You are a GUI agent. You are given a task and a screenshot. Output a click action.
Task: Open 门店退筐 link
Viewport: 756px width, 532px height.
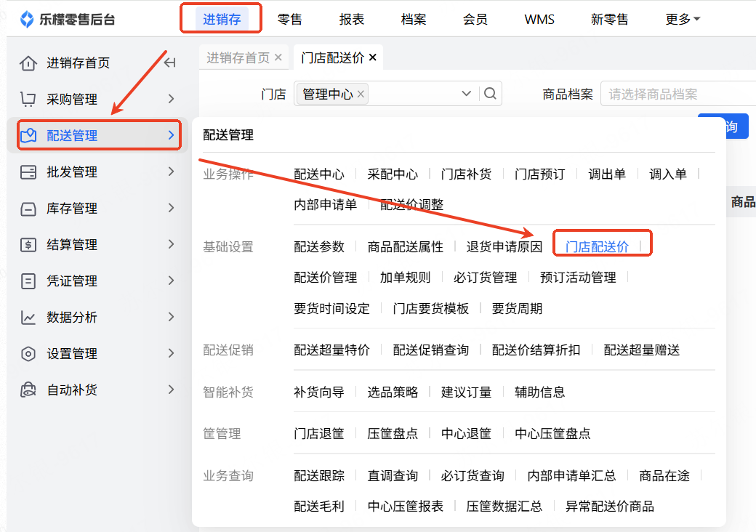319,433
